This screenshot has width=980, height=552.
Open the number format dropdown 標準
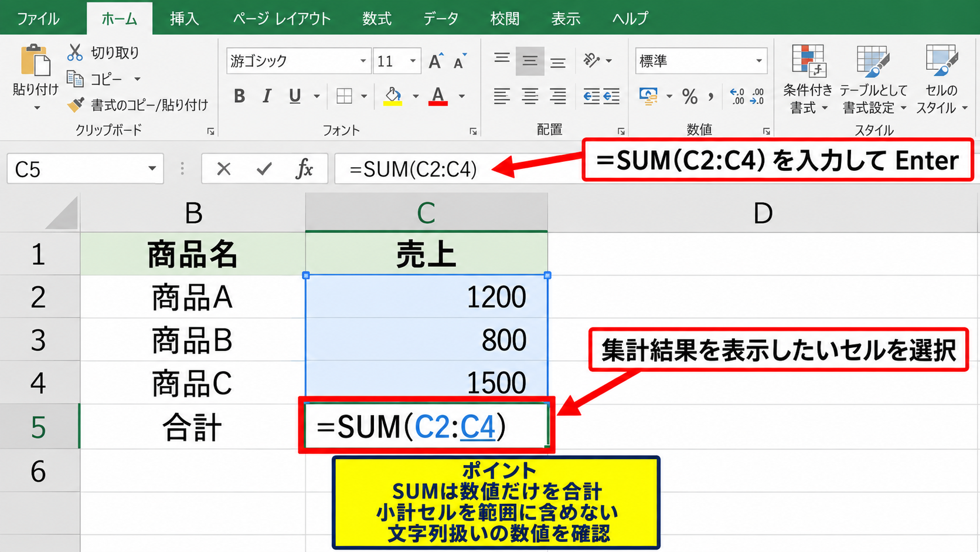759,61
